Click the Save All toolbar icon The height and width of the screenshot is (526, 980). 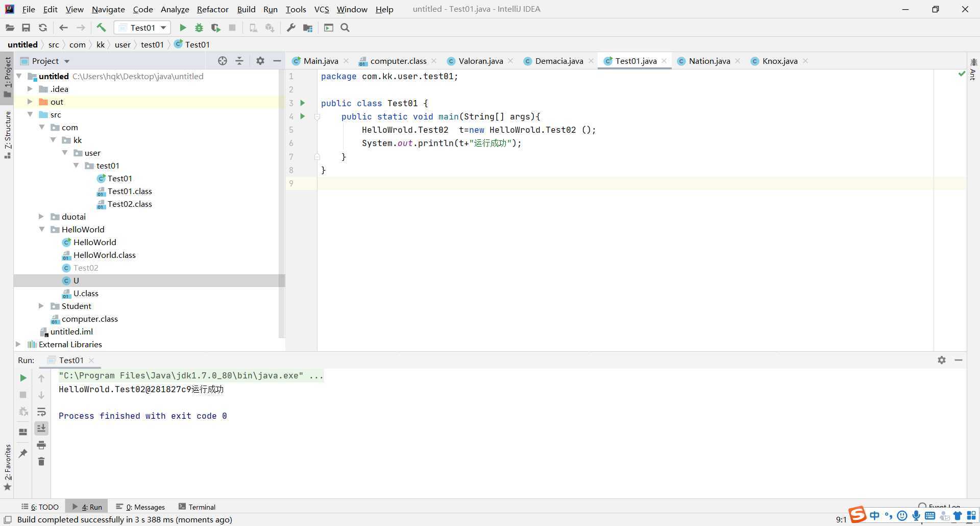click(26, 28)
